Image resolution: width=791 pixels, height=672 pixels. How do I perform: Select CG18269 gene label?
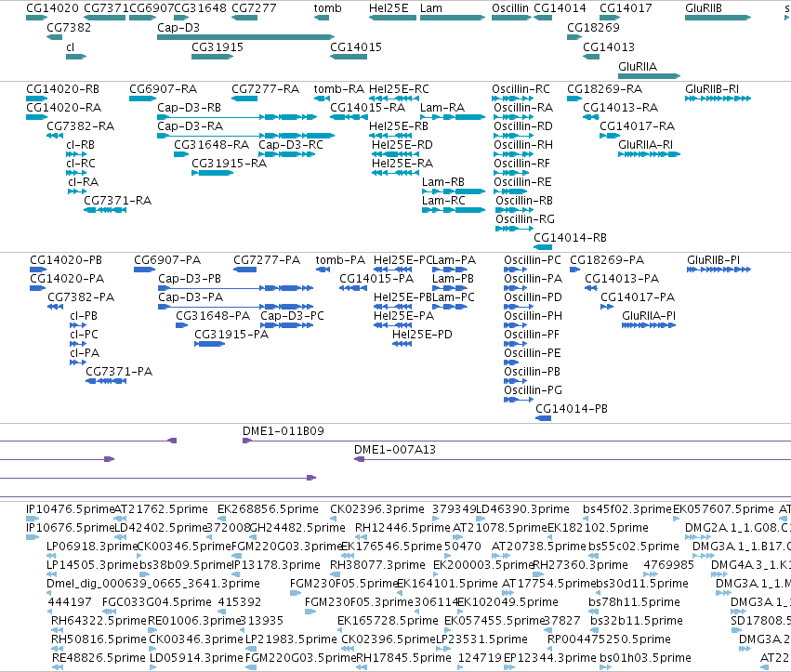coord(593,27)
